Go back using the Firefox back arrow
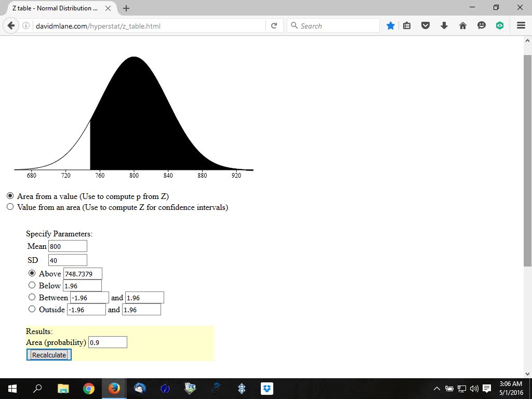Screen dimensions: 532x399 point(11,26)
